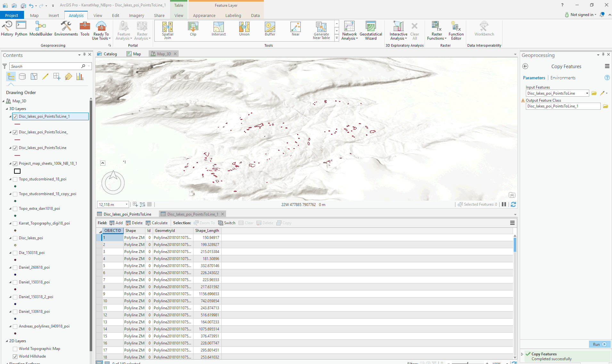Select the Intersect tool

tap(219, 29)
